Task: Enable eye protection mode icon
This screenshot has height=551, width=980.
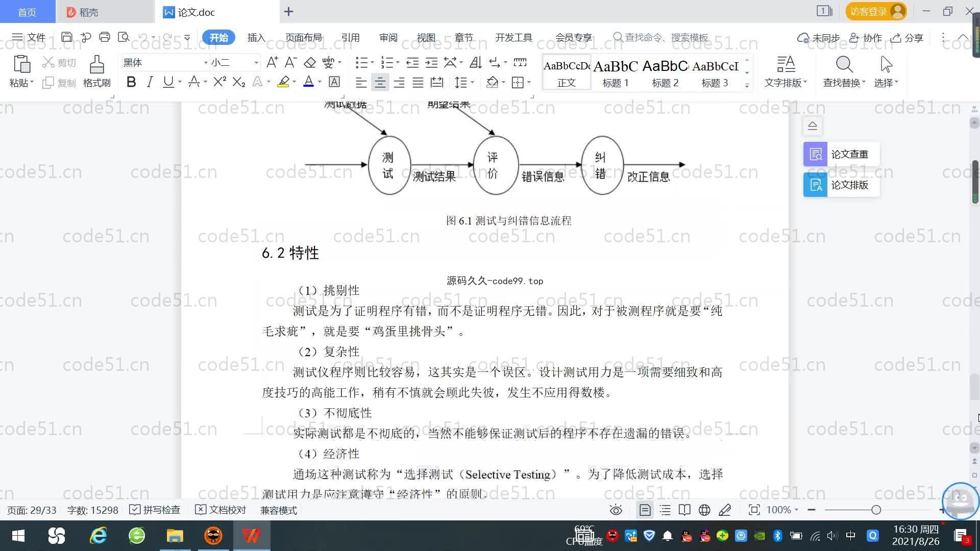Action: pyautogui.click(x=616, y=510)
